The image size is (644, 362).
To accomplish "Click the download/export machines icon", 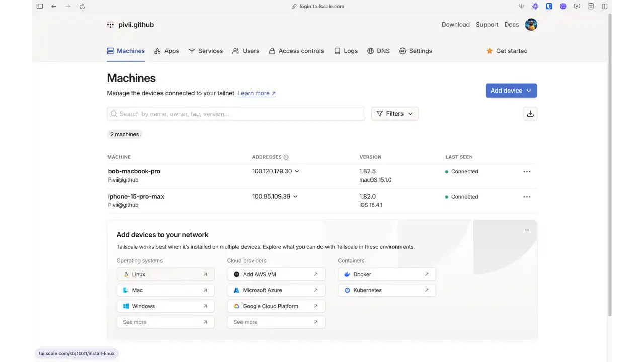I will [x=530, y=114].
